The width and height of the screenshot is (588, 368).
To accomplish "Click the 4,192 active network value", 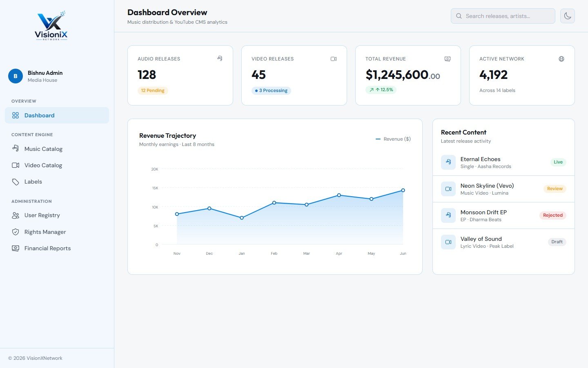I will (x=493, y=75).
